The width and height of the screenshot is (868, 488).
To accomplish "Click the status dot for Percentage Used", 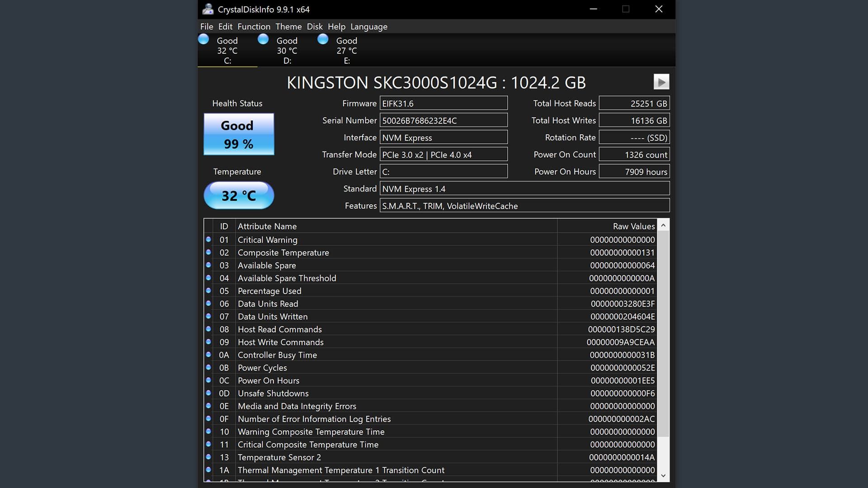I will [x=208, y=291].
